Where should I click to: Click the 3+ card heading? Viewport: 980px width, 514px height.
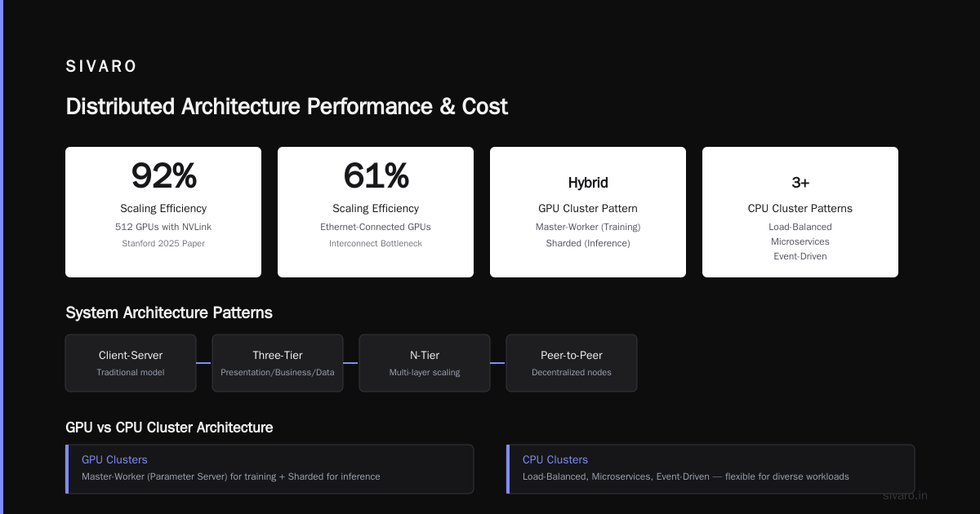800,183
